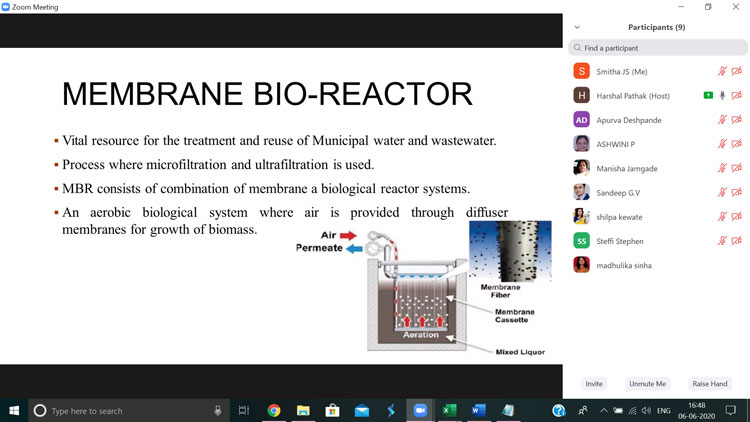
Task: Click the Raise Hand button
Action: pos(710,384)
